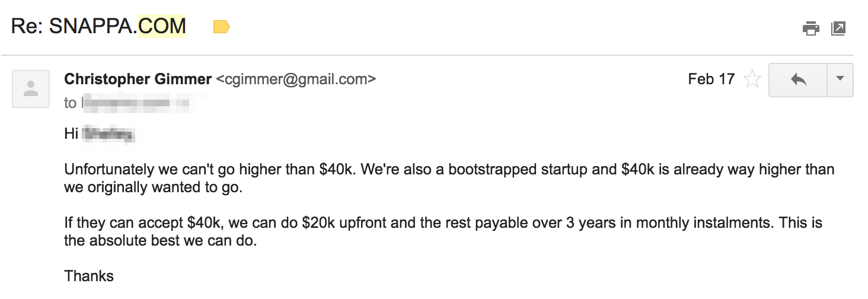Viewport: 868px width, 299px height.
Task: Click the yellow importance marker
Action: click(x=221, y=27)
